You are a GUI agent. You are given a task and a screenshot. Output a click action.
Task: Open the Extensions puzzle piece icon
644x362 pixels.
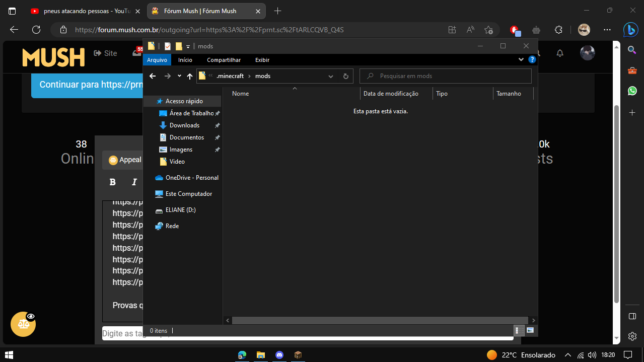point(558,30)
